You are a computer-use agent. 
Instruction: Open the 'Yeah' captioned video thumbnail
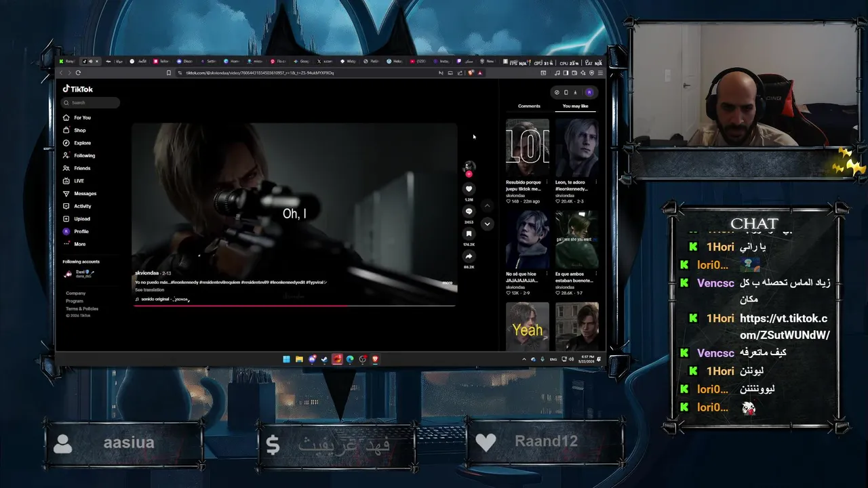528,327
